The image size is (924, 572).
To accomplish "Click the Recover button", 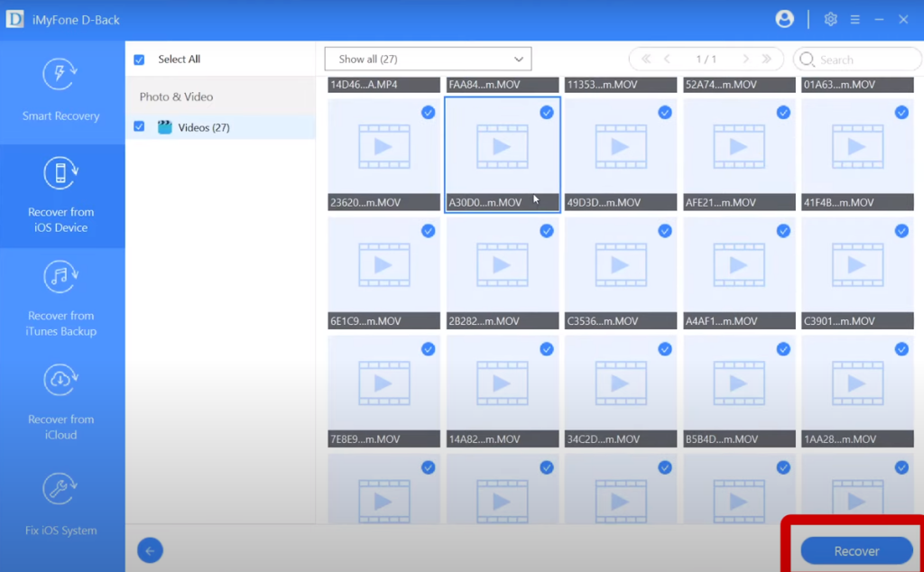I will point(855,550).
